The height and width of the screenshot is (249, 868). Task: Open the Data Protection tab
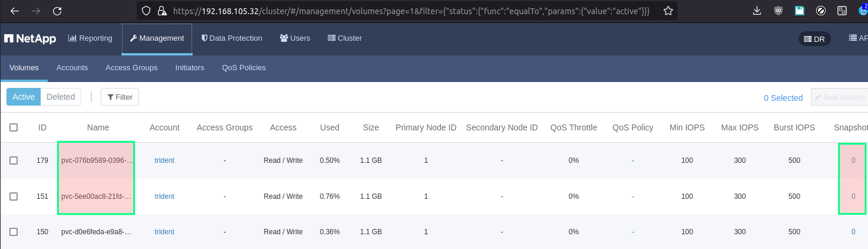point(232,38)
